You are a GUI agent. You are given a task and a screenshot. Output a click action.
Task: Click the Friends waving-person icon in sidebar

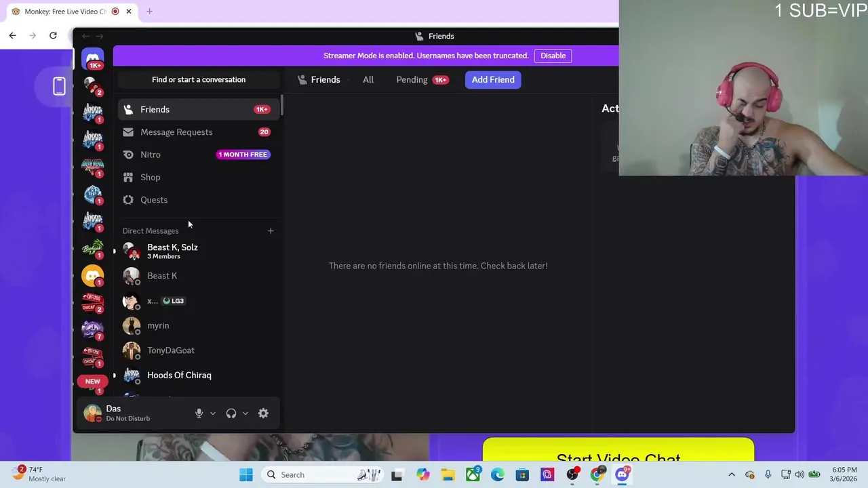point(128,109)
